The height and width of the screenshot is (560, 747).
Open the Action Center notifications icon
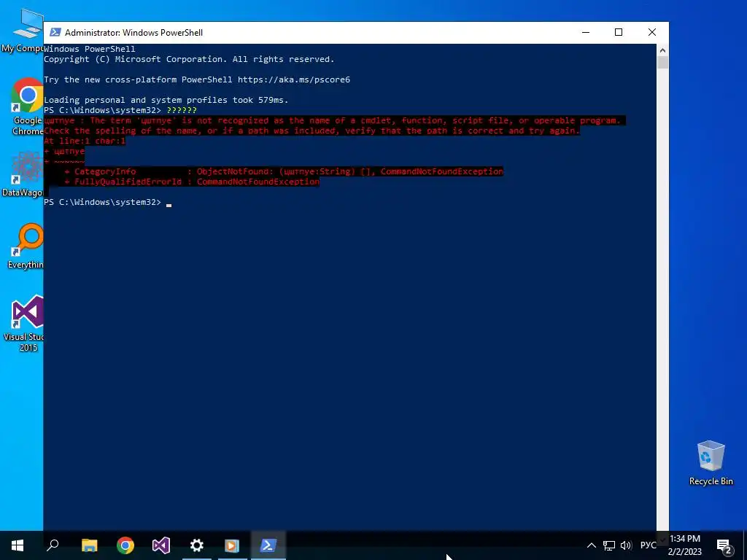coord(724,545)
